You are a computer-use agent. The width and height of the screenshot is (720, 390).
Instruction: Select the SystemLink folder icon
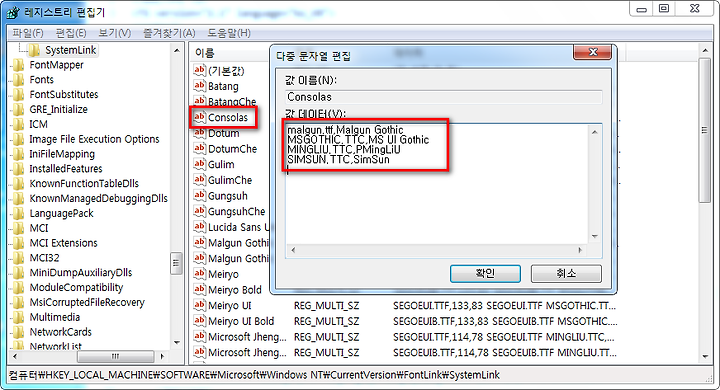point(34,50)
